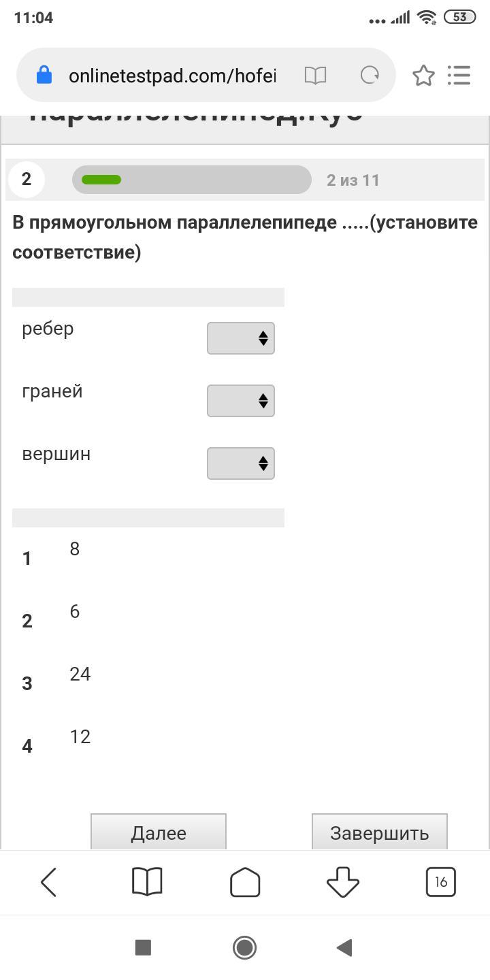This screenshot has width=490, height=980.
Task: Tap the URL address field
Action: [171, 76]
